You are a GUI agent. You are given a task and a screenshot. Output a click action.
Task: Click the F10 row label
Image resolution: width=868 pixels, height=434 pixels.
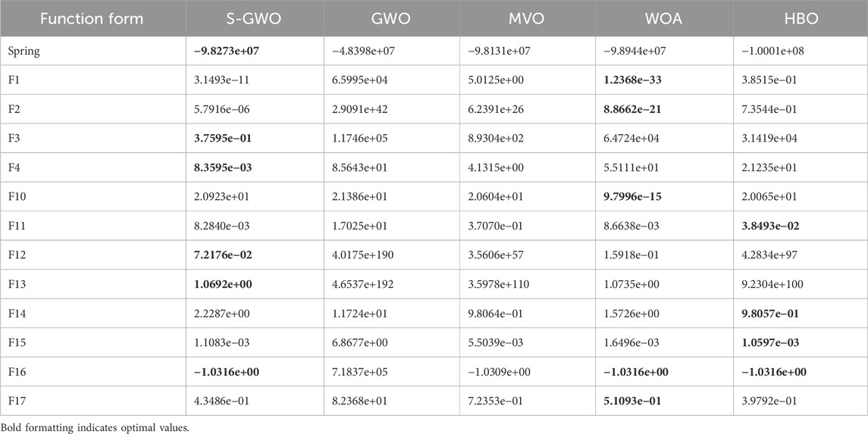18,197
